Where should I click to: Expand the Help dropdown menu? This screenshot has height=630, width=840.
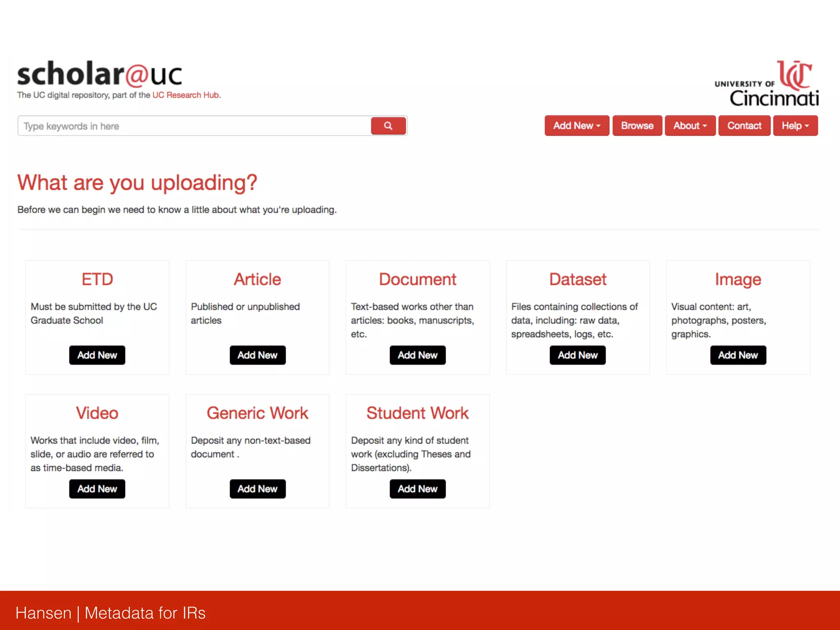(794, 126)
